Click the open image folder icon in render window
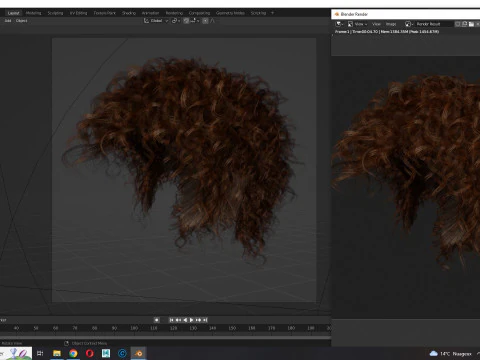The image size is (480, 360). (471, 24)
